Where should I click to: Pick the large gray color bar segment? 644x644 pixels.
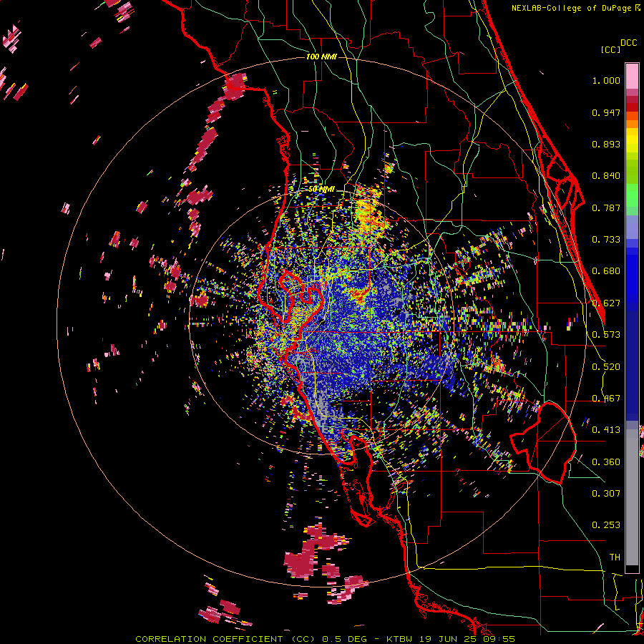[632, 497]
